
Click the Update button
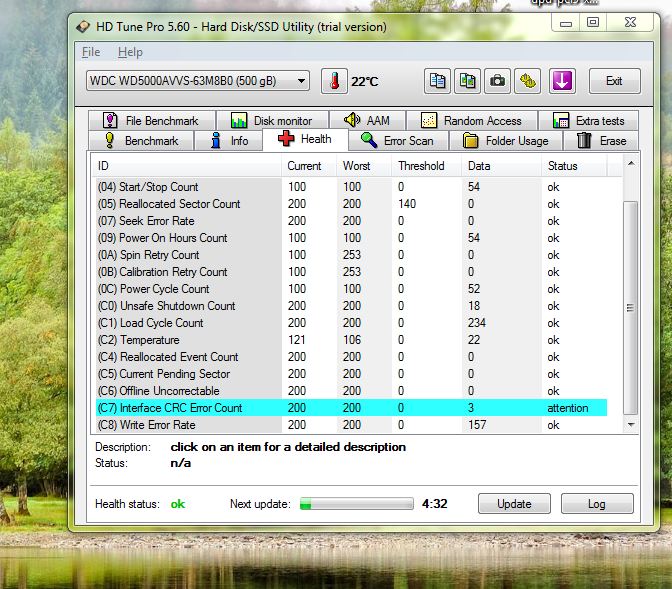pyautogui.click(x=514, y=504)
